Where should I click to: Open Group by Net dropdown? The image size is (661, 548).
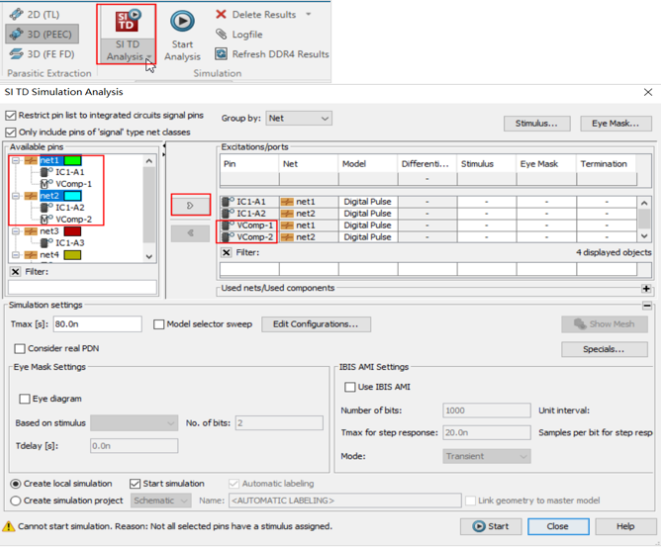point(299,118)
